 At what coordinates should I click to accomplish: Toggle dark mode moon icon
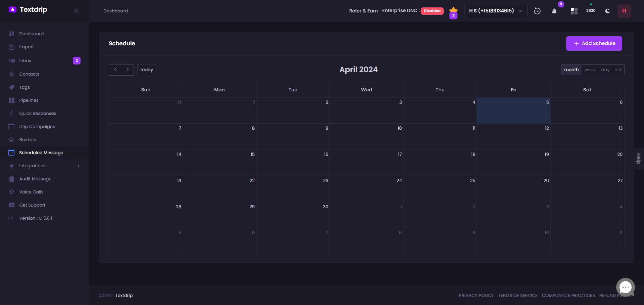[x=607, y=11]
